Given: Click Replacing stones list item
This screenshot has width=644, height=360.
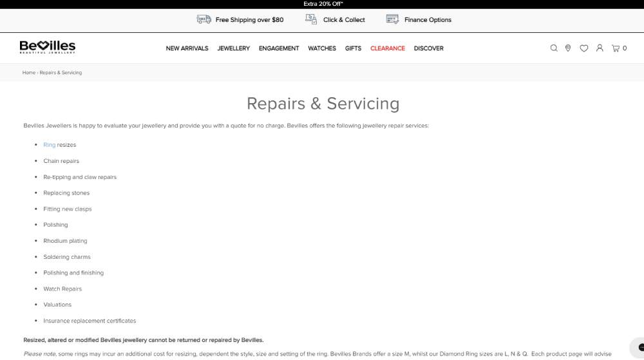Looking at the screenshot, I should [x=66, y=193].
